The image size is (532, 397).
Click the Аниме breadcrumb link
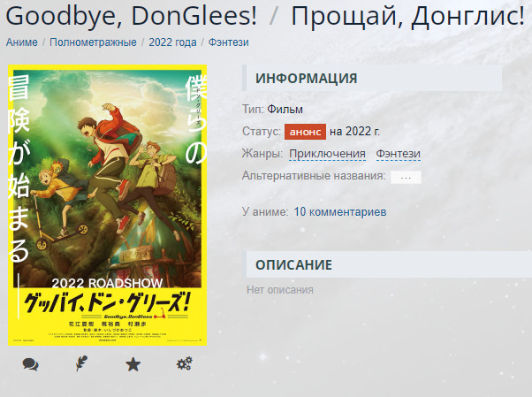(x=22, y=42)
